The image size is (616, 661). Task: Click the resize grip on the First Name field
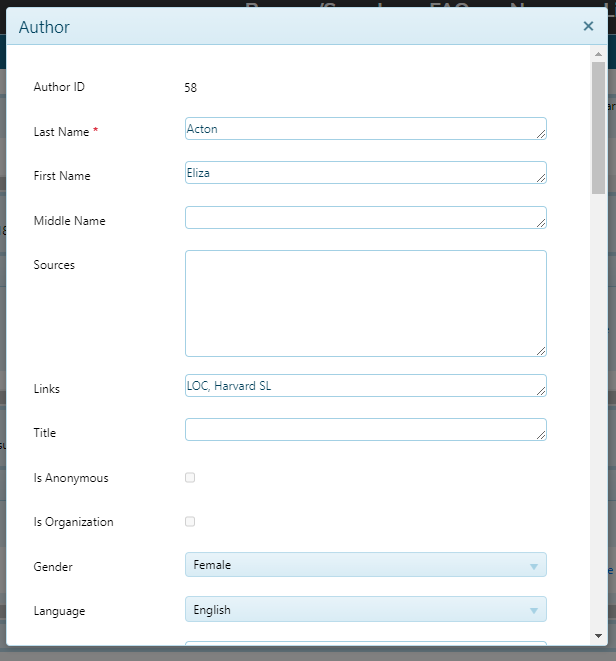click(x=541, y=178)
